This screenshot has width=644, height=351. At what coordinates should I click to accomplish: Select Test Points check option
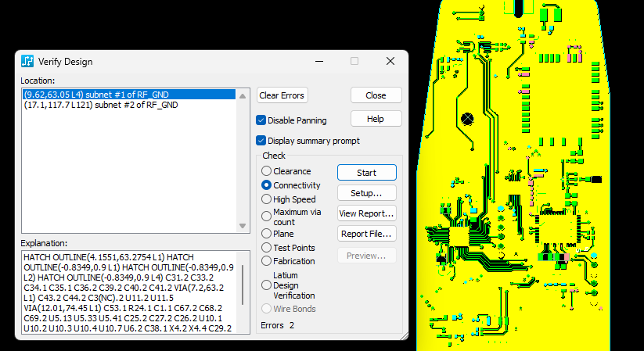(267, 248)
